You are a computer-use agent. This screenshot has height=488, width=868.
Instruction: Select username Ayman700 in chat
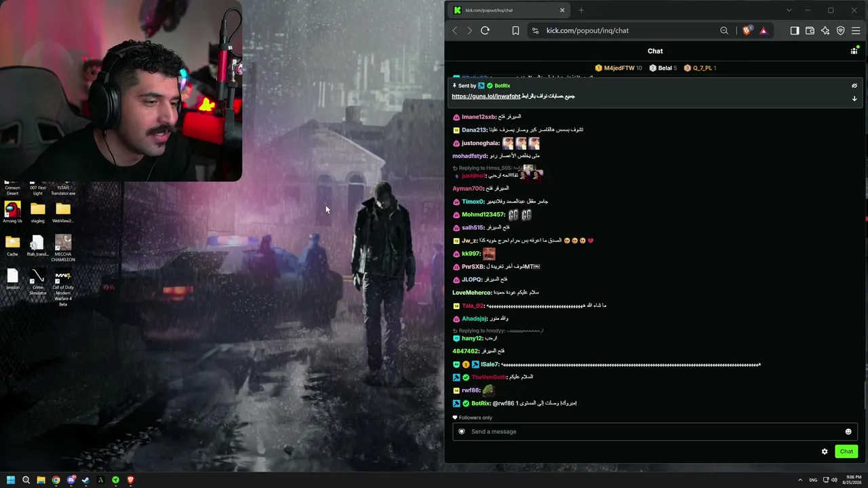coord(468,188)
